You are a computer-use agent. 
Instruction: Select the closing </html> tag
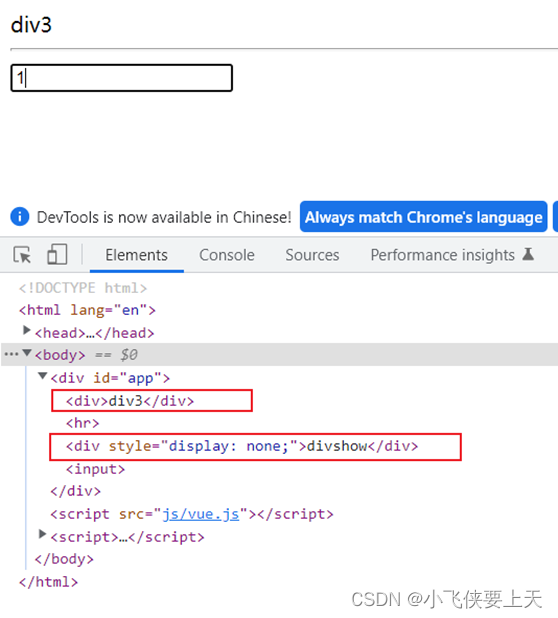pos(48,582)
